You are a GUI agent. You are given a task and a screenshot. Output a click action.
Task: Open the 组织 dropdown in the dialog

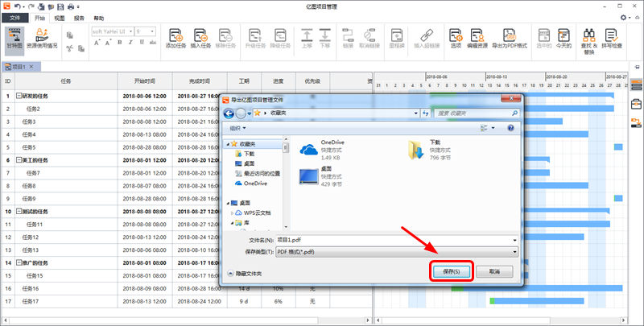237,128
